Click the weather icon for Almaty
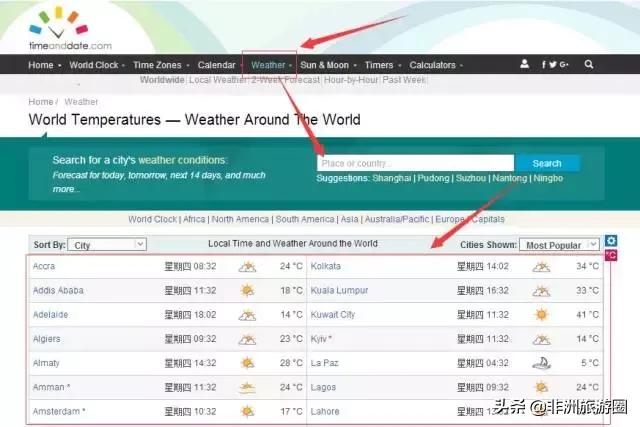Image resolution: width=640 pixels, height=427 pixels. [x=247, y=363]
